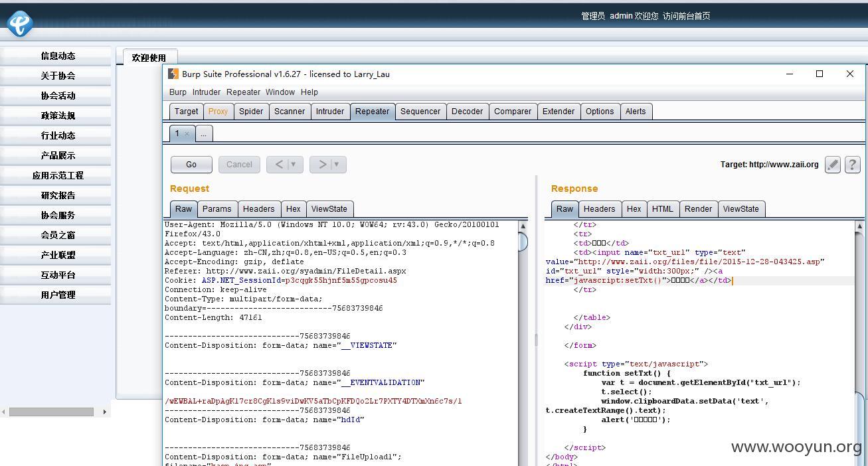Add a new Repeater tab with ...

point(203,133)
